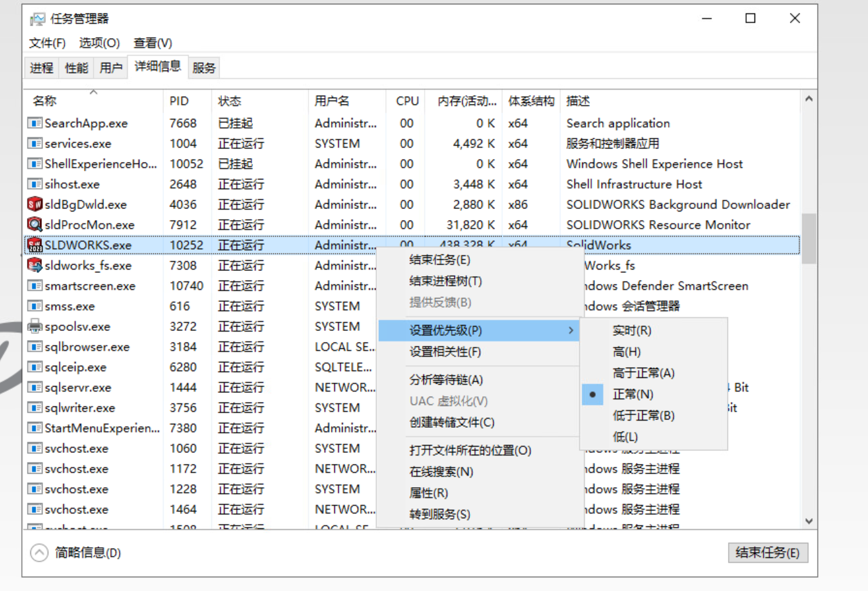868x591 pixels.
Task: Sort by the 名称 column header
Action: [94, 101]
